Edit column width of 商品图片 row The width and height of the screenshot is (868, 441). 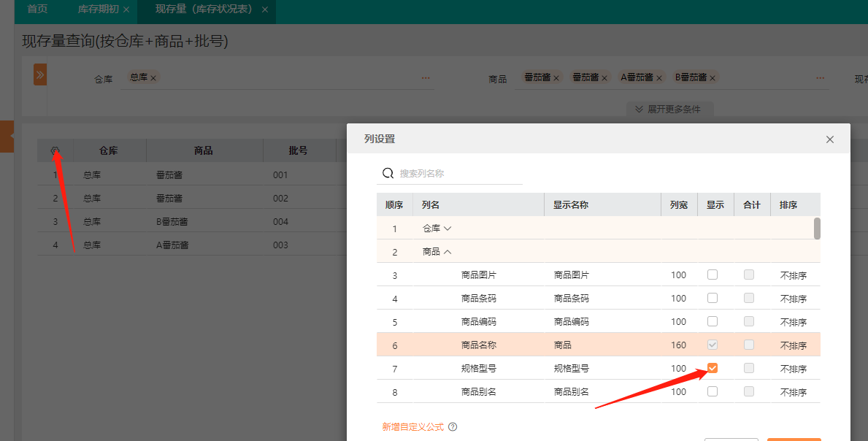tap(679, 275)
